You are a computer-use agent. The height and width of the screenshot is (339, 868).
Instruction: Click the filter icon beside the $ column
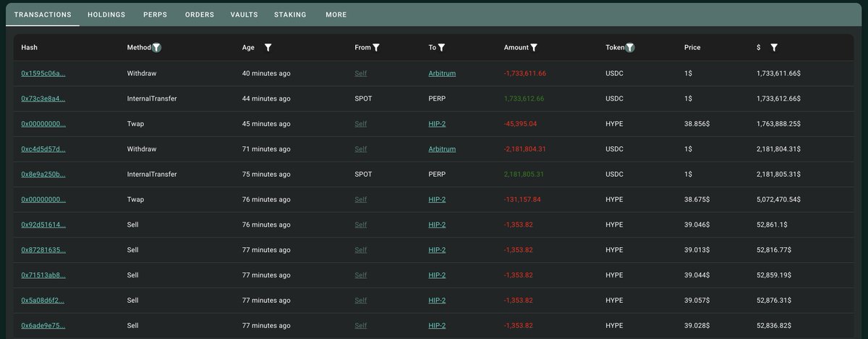click(774, 48)
